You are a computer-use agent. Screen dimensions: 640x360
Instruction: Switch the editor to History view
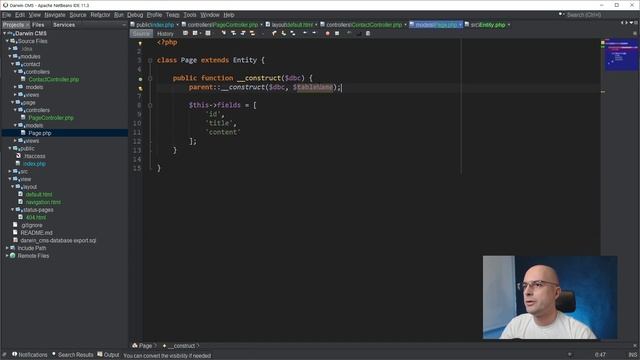click(x=165, y=33)
